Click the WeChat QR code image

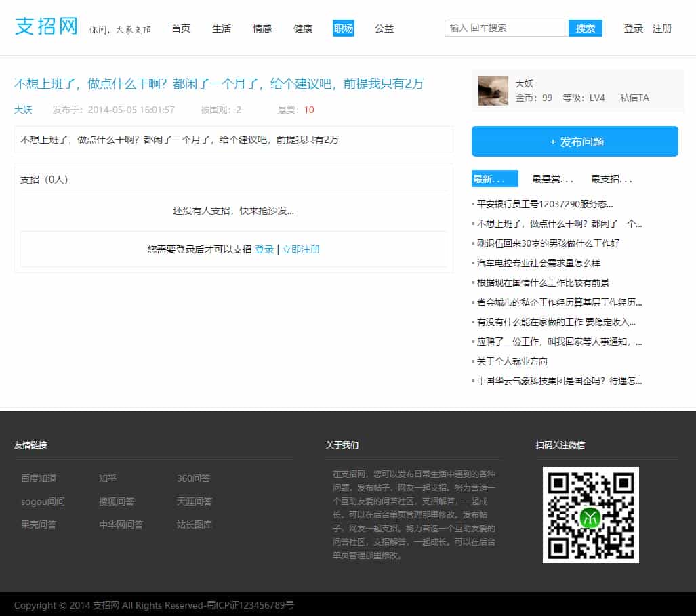(x=590, y=514)
